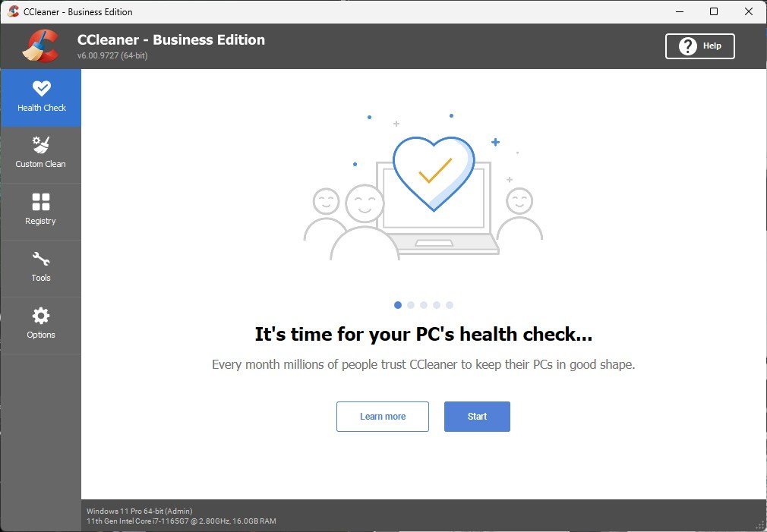The width and height of the screenshot is (767, 532).
Task: Click the question mark Help icon
Action: [687, 46]
